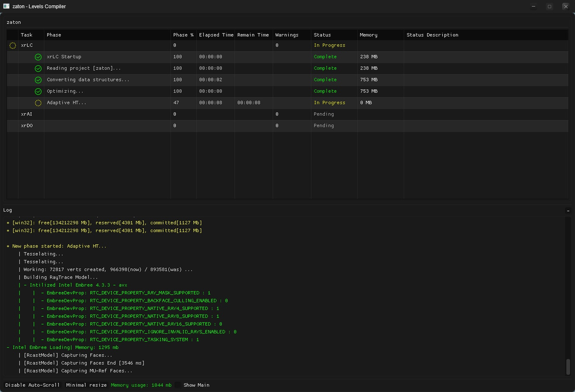575x392 pixels.
Task: Click the Optimizing phase complete checkmark
Action: pyautogui.click(x=38, y=91)
